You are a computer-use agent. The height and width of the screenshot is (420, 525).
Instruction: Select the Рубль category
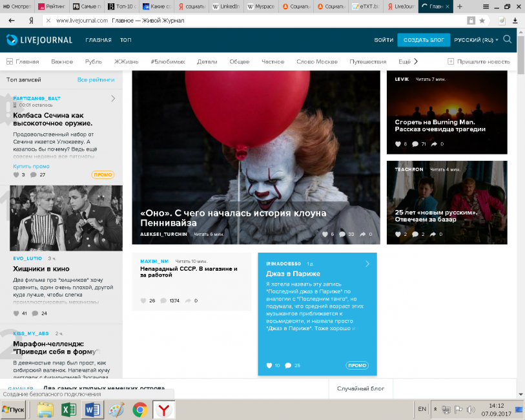click(94, 61)
